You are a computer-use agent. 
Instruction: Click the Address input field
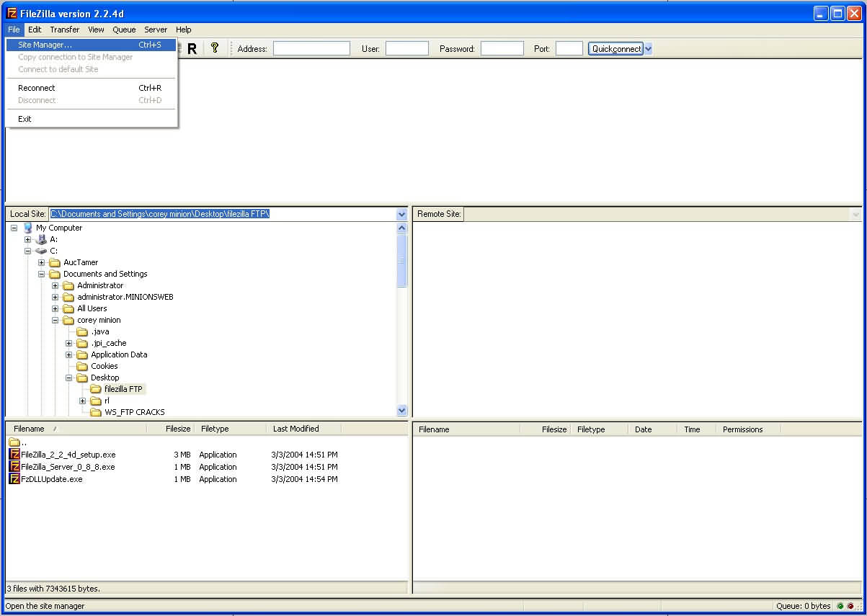pos(311,48)
